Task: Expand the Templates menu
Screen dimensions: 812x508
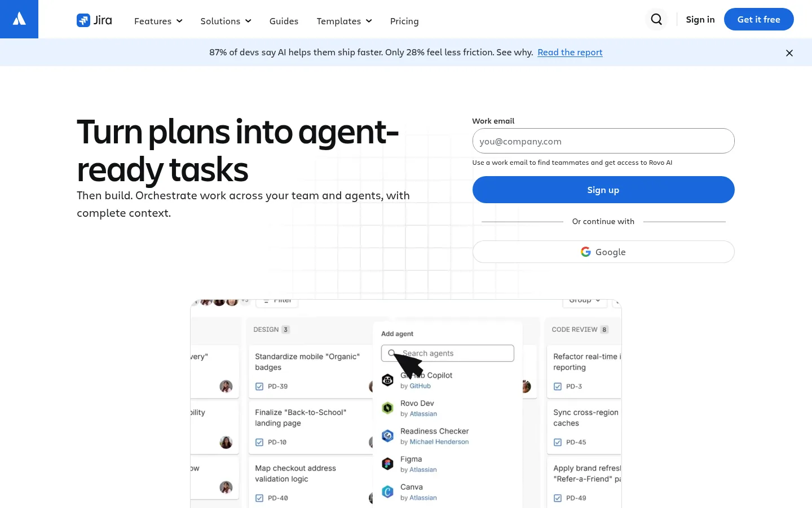Action: (x=345, y=21)
